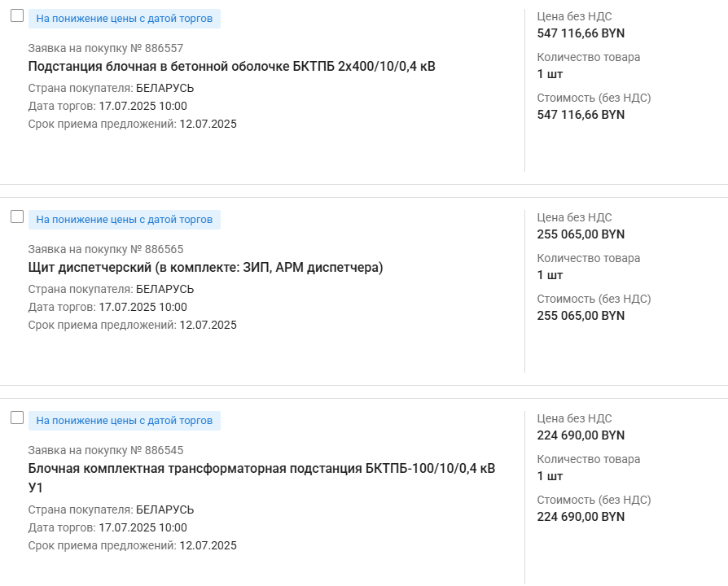The width and height of the screenshot is (728, 586).
Task: Click "Заявка на покупку № 886557" text
Action: [106, 48]
